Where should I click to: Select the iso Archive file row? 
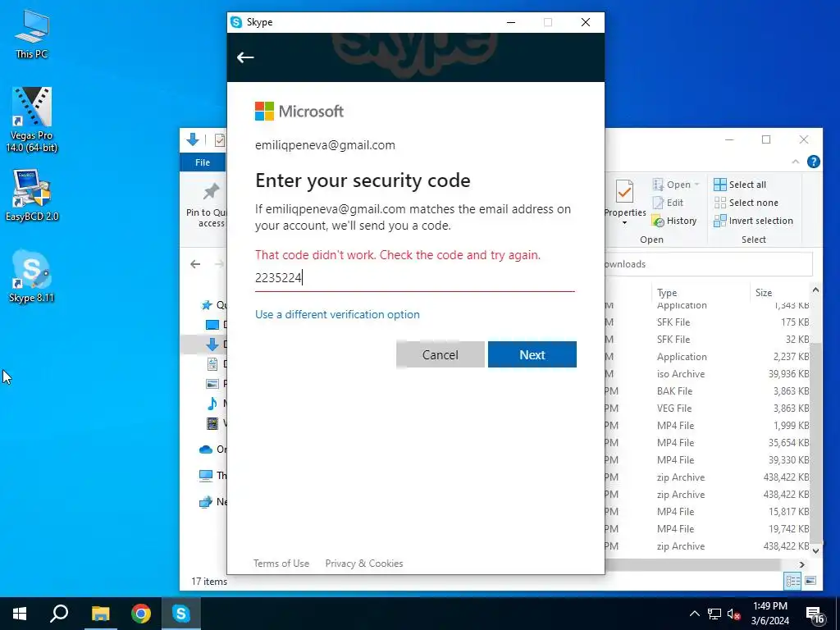[x=707, y=374]
